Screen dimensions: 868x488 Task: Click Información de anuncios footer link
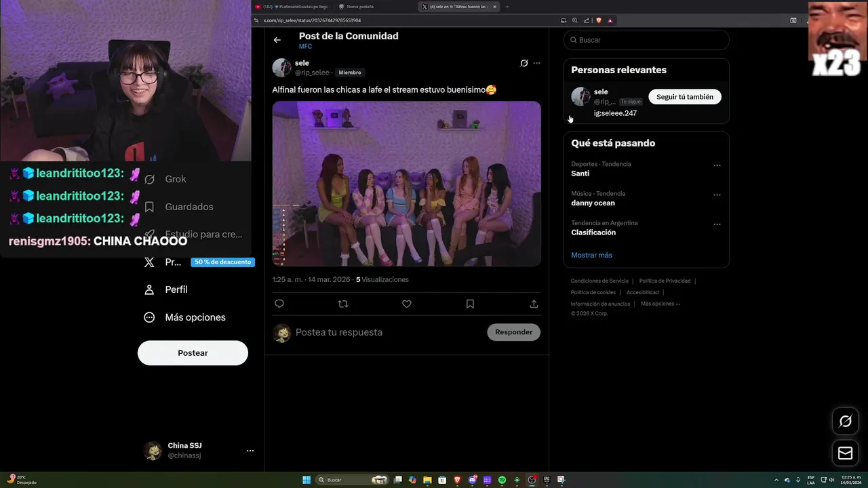click(x=600, y=304)
